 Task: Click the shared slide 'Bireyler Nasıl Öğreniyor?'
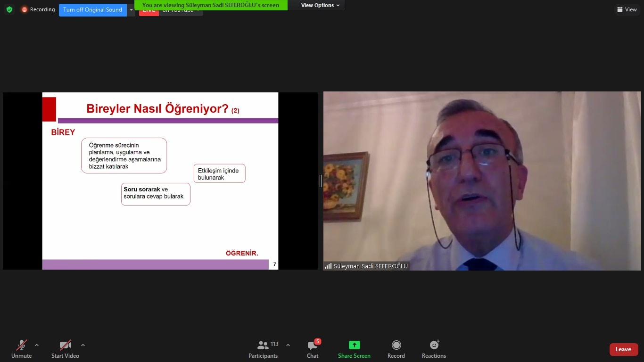tap(160, 181)
